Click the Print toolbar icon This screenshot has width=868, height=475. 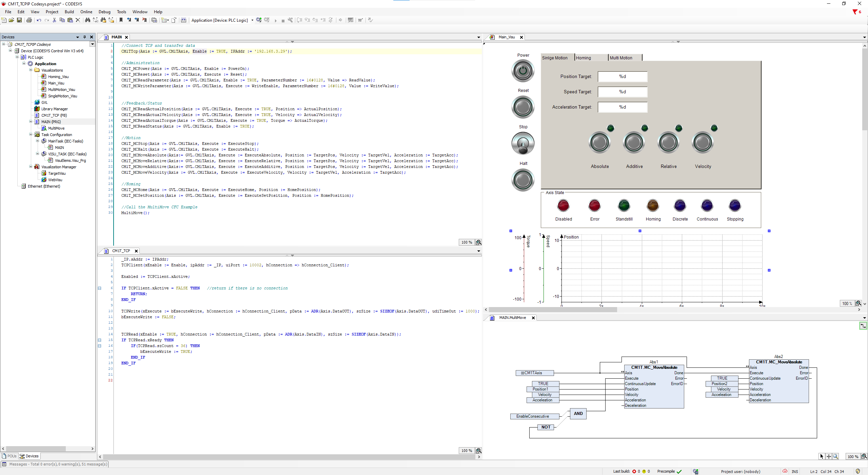(x=29, y=20)
